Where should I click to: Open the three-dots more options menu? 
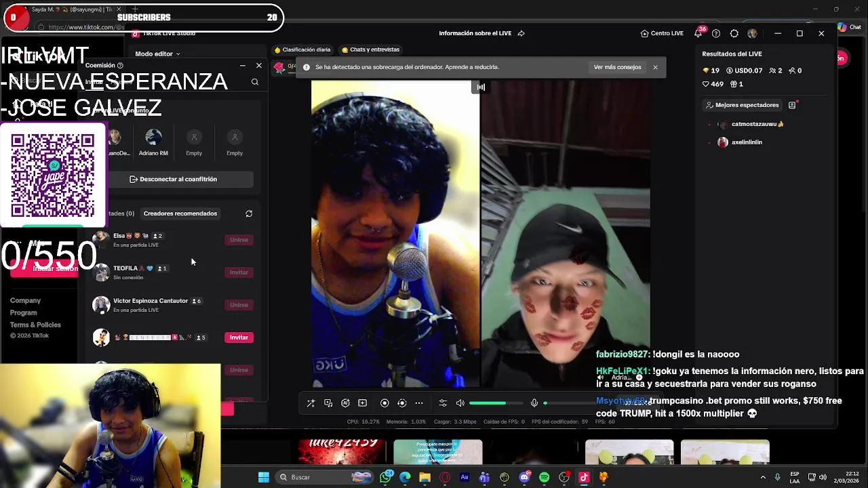(x=419, y=403)
